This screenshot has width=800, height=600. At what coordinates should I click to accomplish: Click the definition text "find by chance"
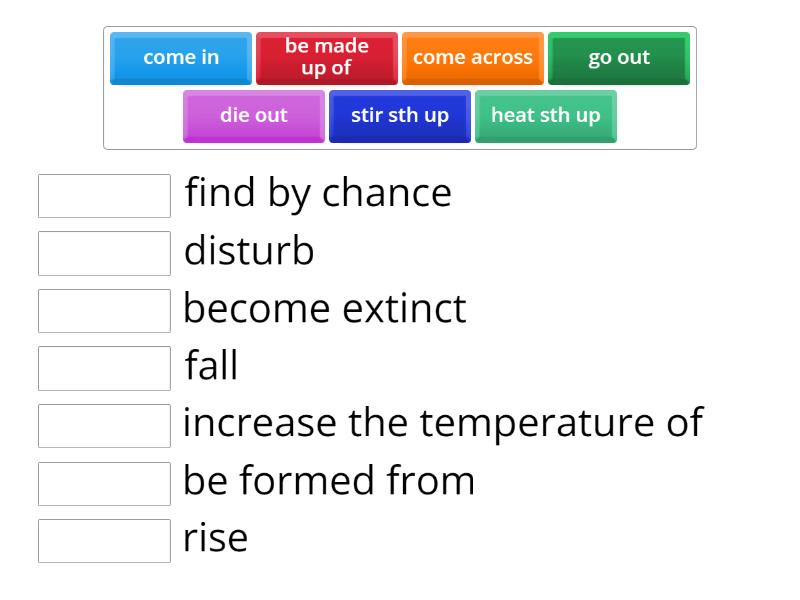317,194
